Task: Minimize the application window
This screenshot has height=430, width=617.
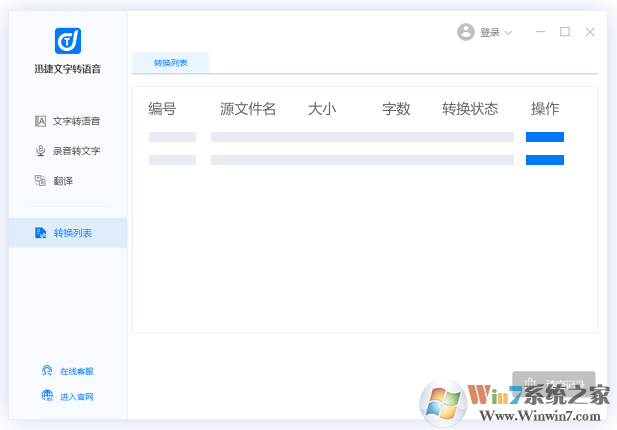Action: tap(541, 32)
